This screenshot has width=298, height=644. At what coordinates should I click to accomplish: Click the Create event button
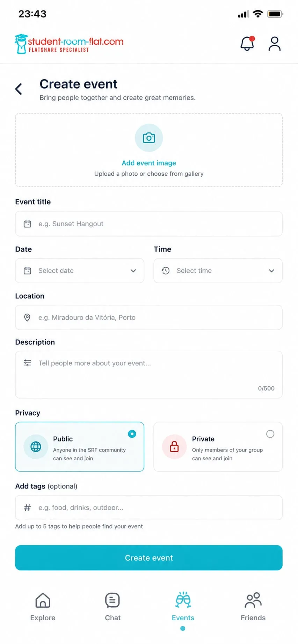[149, 558]
